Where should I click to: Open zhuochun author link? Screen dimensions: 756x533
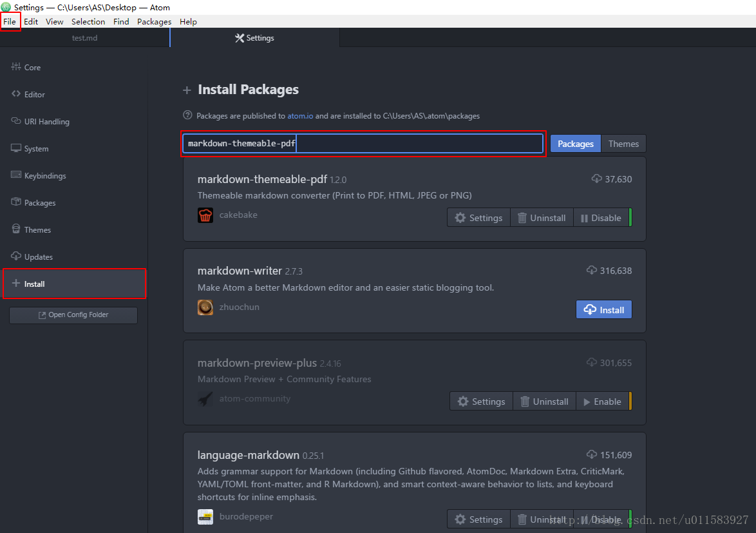point(239,307)
